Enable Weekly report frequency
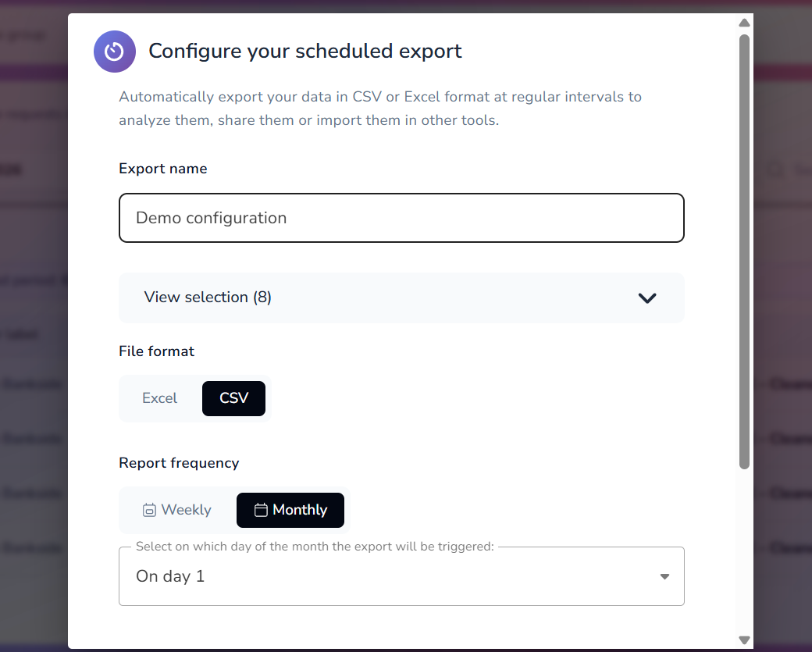 pos(176,509)
